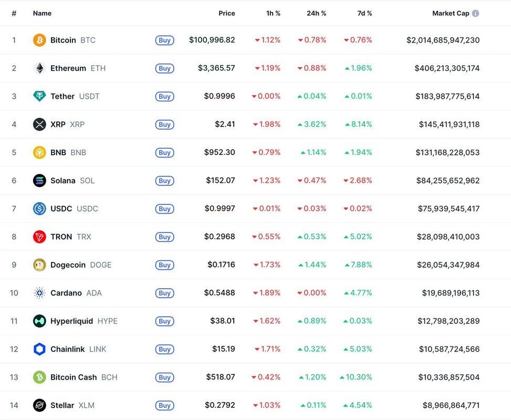Hit the Buy button next to Stellar
Screen dimensions: 511x420
coord(164,405)
